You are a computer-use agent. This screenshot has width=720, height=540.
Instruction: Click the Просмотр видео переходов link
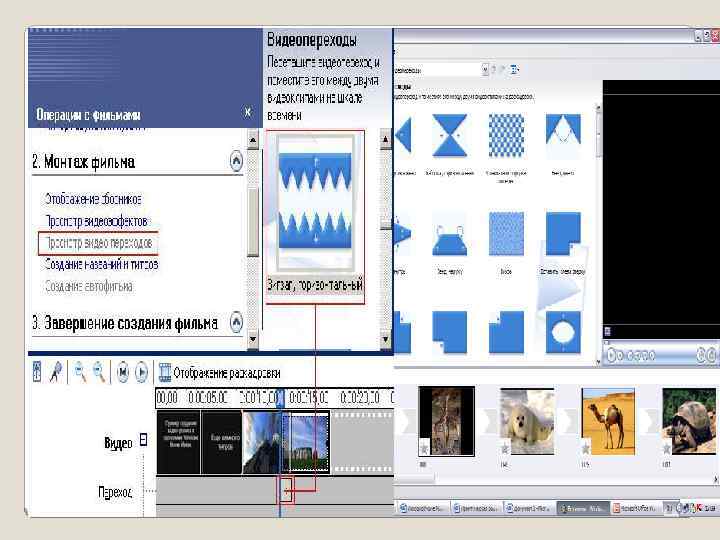[x=98, y=243]
